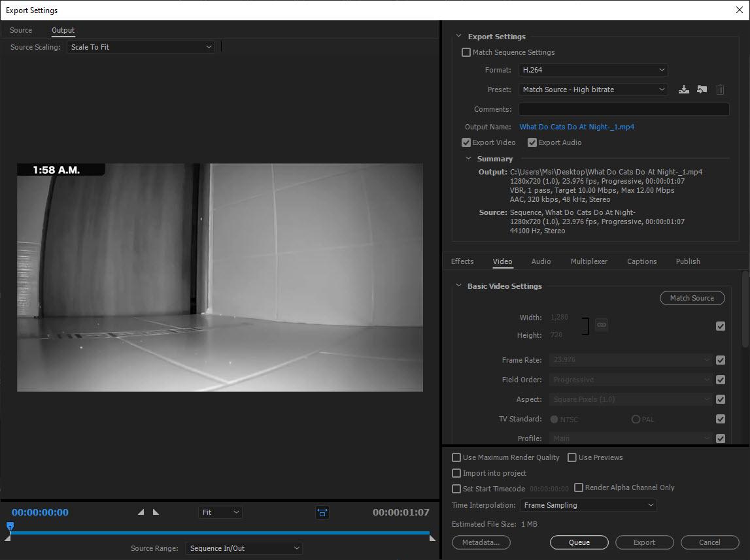This screenshot has height=560, width=750.
Task: Switch to the Publish tab
Action: tap(688, 261)
